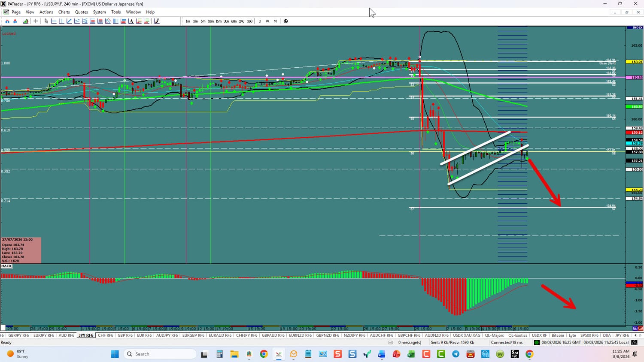Screen dimensions: 644x362
Task: Switch chart to 1m timeframe
Action: pyautogui.click(x=188, y=21)
